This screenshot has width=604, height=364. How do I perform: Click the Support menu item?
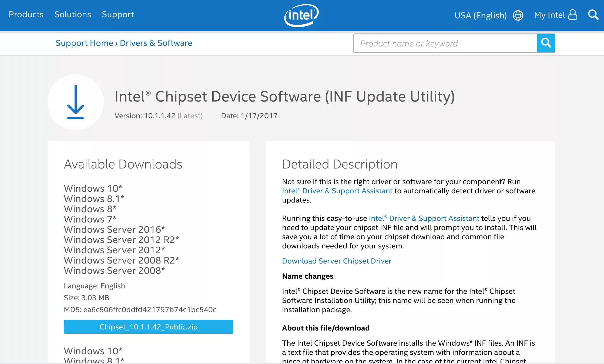(x=117, y=14)
